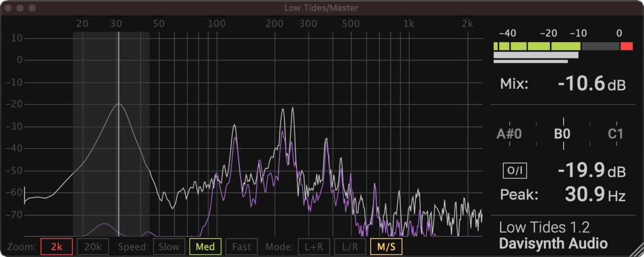Image resolution: width=644 pixels, height=257 pixels.
Task: Switch mode to L/R
Action: (x=350, y=247)
